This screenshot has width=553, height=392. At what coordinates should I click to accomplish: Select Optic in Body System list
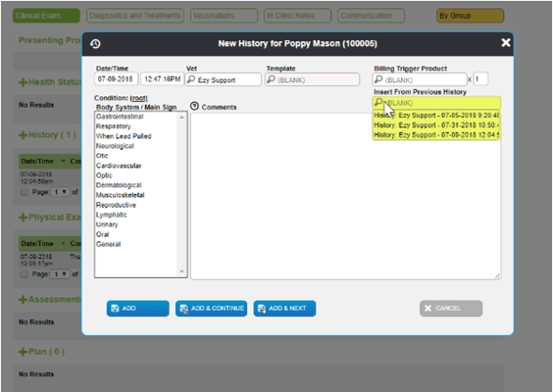click(104, 175)
